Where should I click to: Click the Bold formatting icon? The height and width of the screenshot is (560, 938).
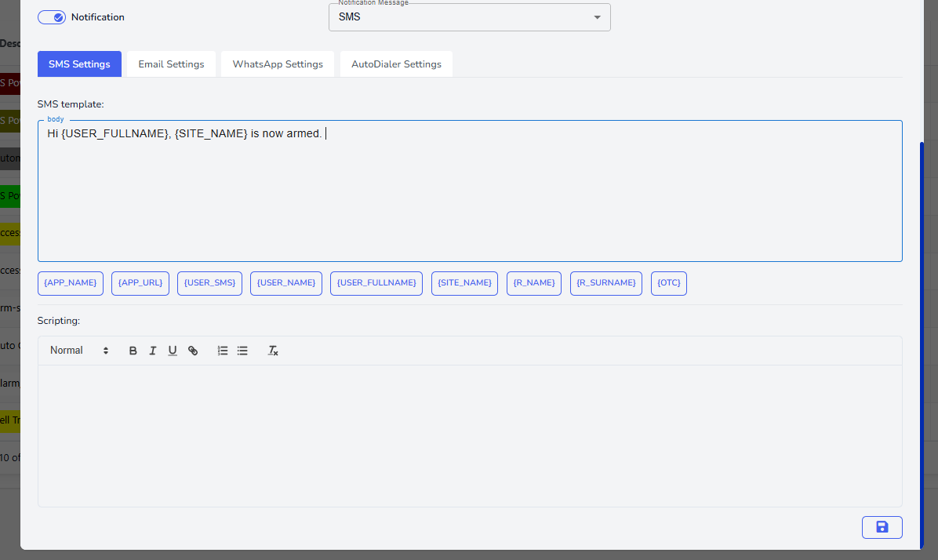coord(133,351)
